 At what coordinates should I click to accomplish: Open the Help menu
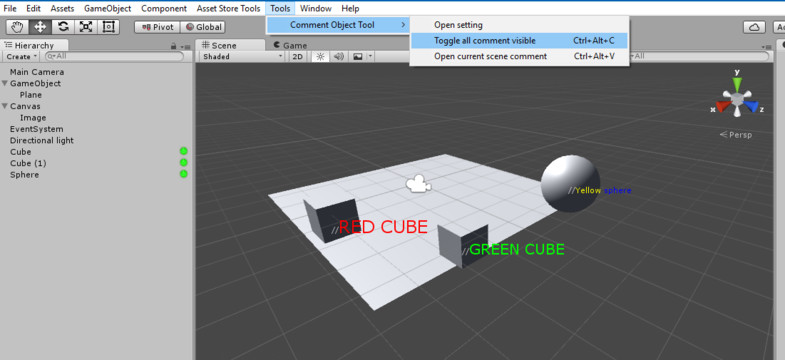[x=350, y=9]
